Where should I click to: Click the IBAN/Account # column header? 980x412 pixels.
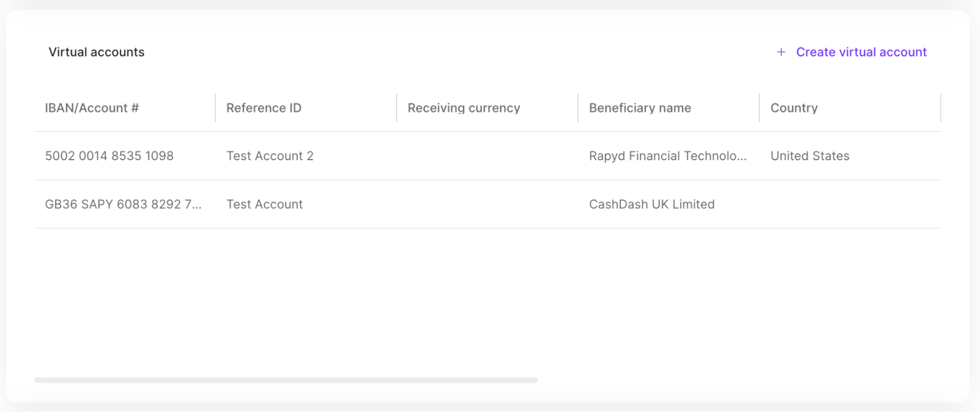pyautogui.click(x=92, y=108)
